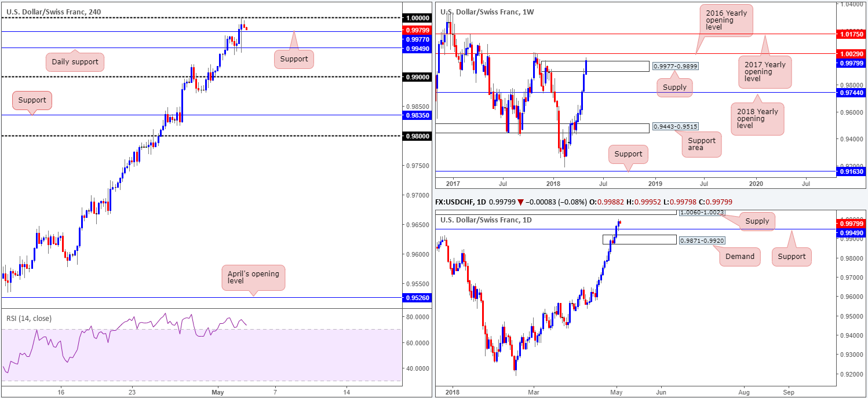Click the '0.9871-0.9920' demand zone label
The image size is (868, 398).
pos(701,240)
